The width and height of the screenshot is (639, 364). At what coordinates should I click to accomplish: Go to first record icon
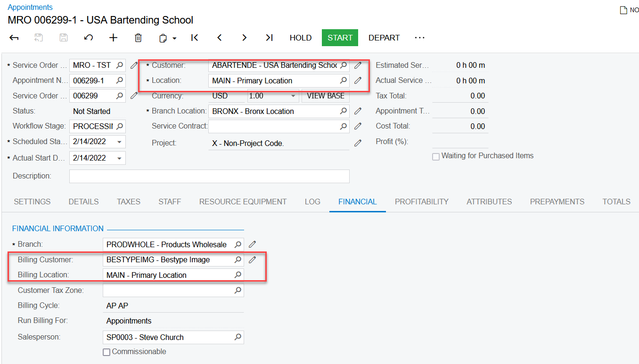(195, 38)
